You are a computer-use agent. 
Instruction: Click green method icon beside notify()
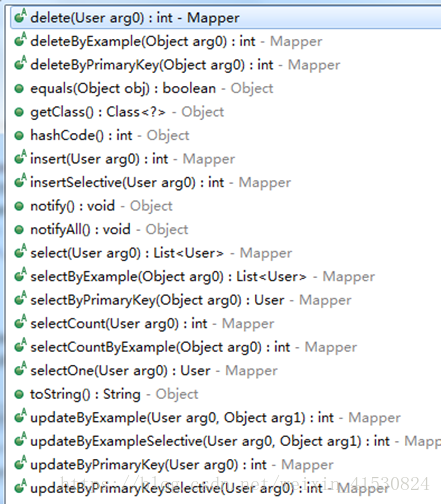tap(19, 206)
